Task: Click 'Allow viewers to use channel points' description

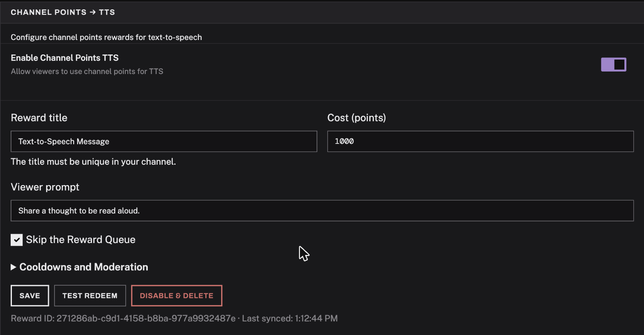Action: click(x=87, y=72)
